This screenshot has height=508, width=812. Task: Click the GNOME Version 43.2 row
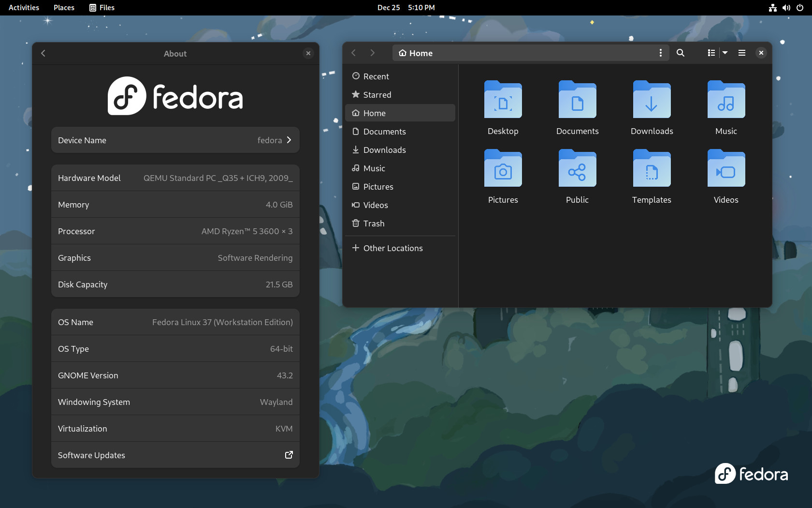click(x=175, y=375)
